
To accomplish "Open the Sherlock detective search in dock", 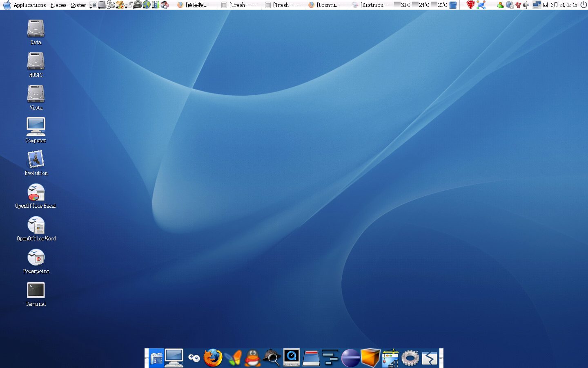I will click(272, 358).
